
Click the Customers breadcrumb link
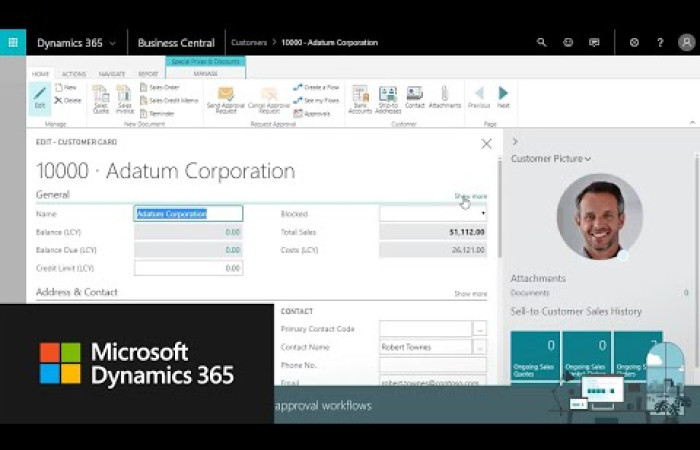249,43
